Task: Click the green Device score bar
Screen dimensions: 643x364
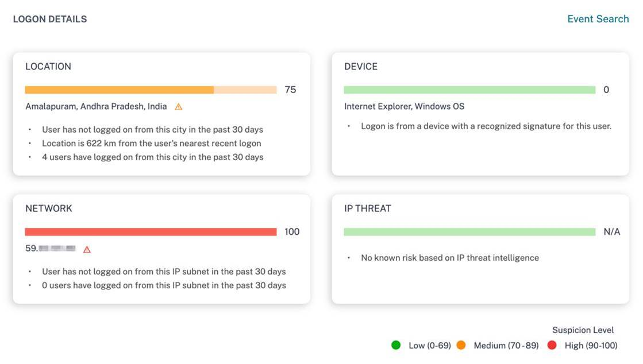Action: click(469, 90)
